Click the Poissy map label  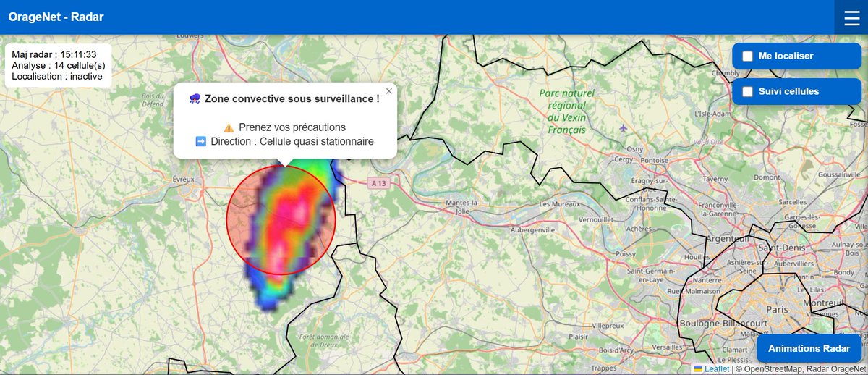(625, 253)
